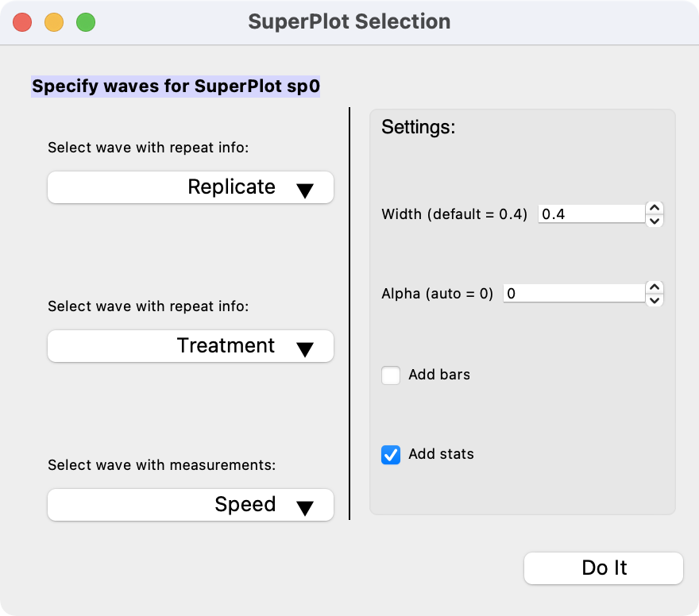Decrease Alpha value with down arrow
The height and width of the screenshot is (616, 699).
pyautogui.click(x=655, y=300)
